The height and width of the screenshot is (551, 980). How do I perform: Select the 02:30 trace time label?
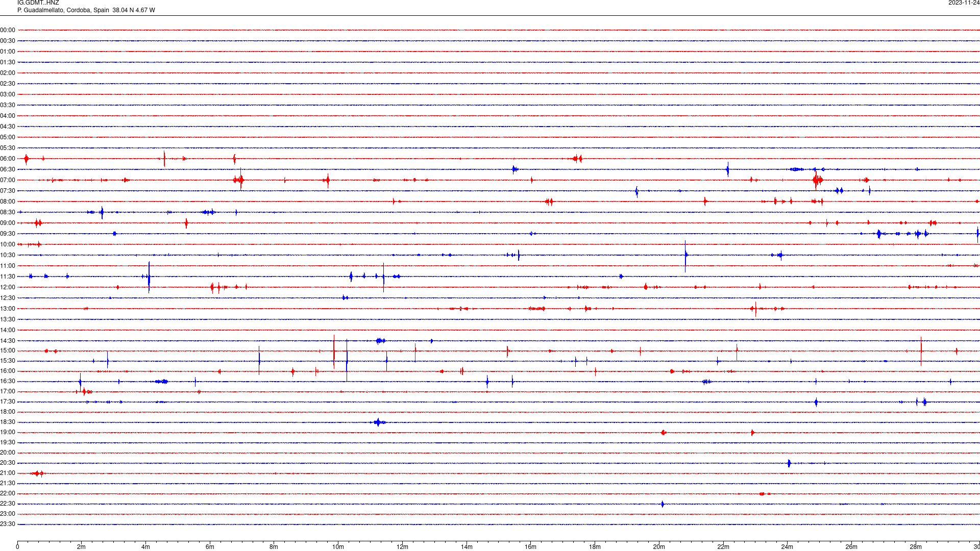[x=8, y=84]
